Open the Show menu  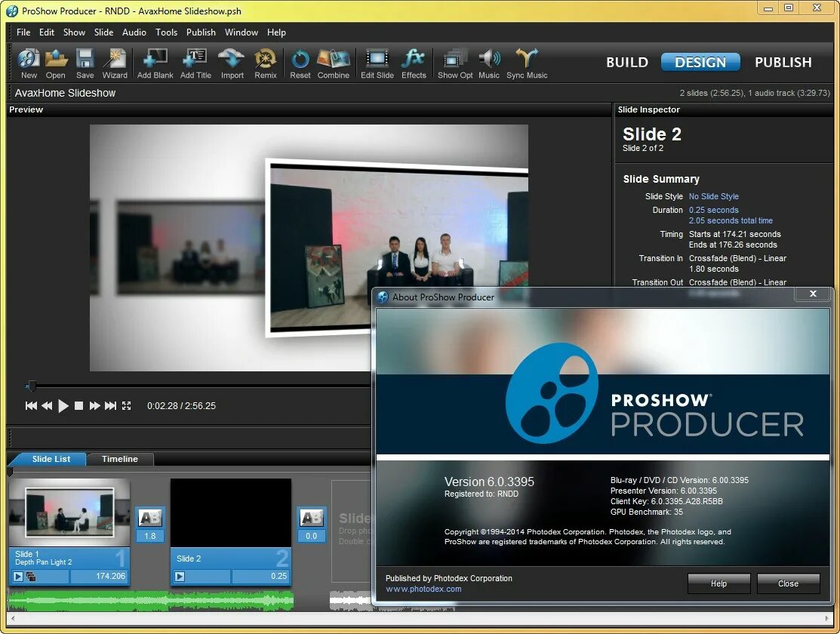[x=74, y=32]
